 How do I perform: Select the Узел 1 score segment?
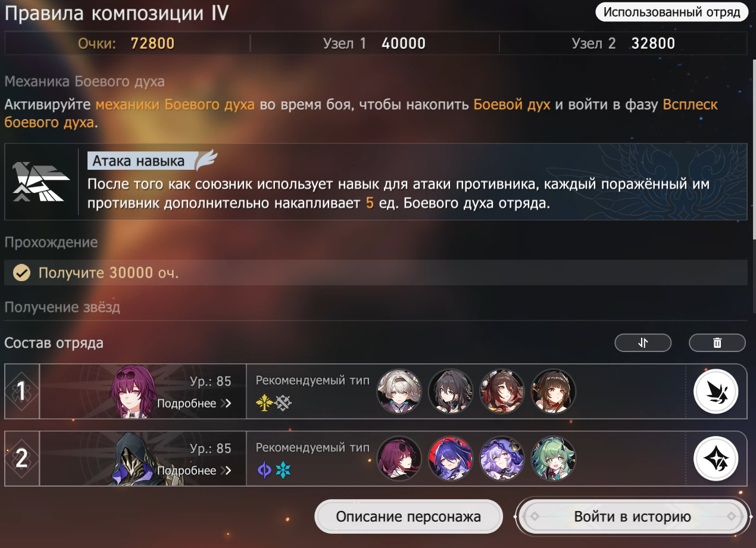click(374, 43)
